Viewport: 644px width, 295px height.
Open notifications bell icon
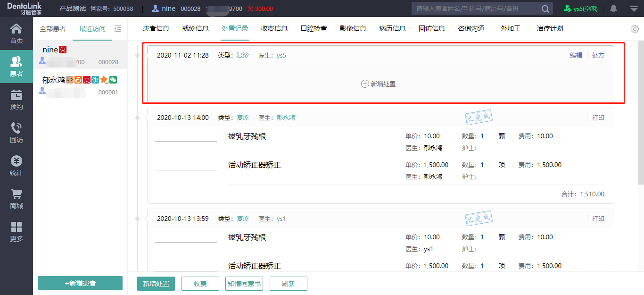[x=613, y=8]
